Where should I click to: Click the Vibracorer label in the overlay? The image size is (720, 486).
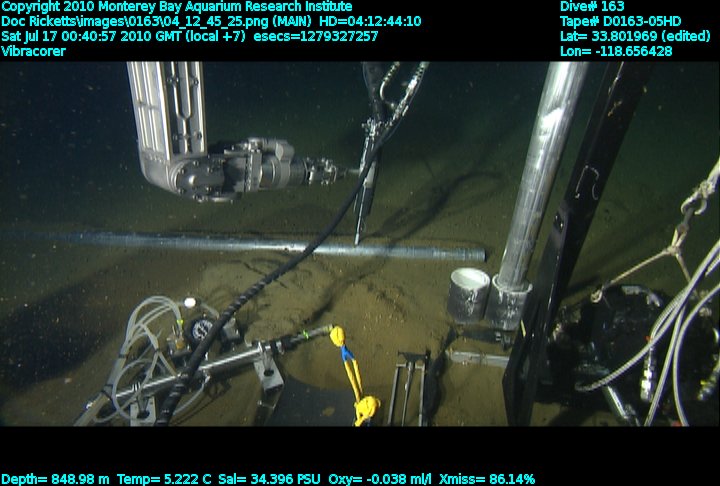34,51
